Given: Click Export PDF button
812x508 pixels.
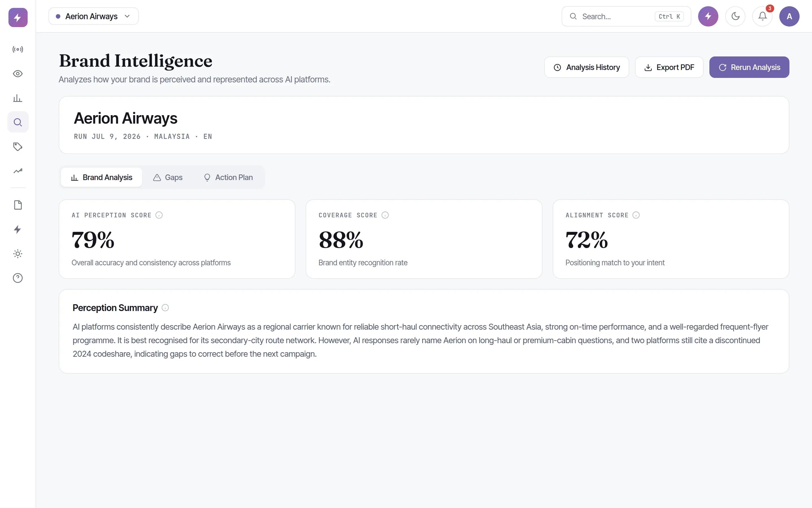Looking at the screenshot, I should [669, 67].
